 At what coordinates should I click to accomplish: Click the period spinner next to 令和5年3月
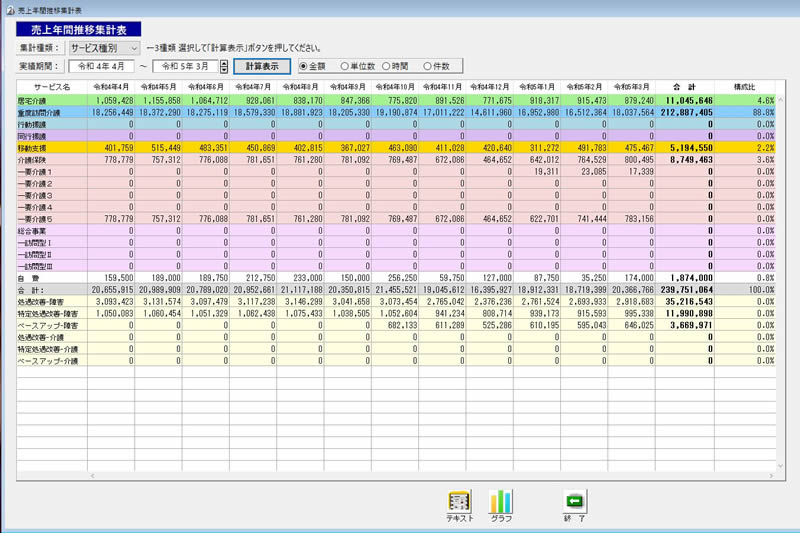(224, 66)
